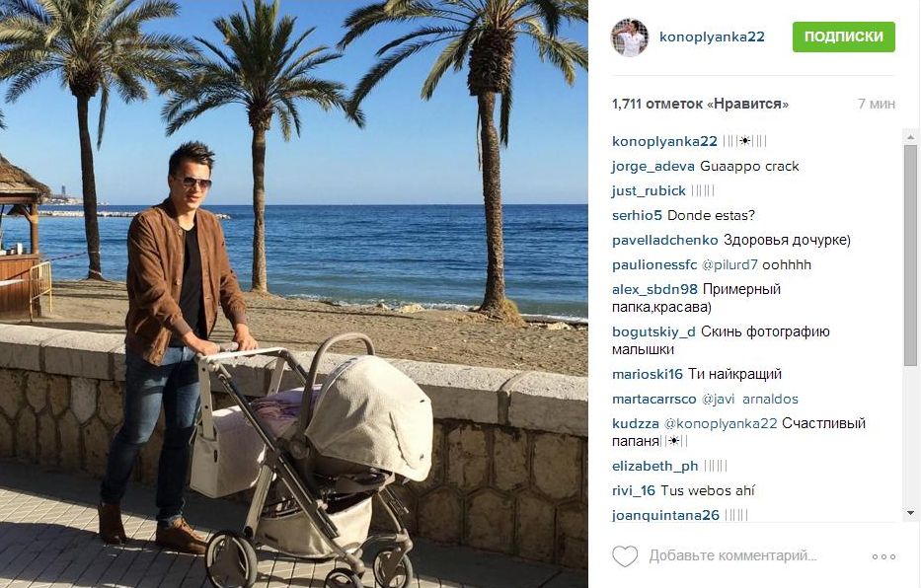Open pavelladchenko commenter profile
The image size is (921, 588).
665,241
